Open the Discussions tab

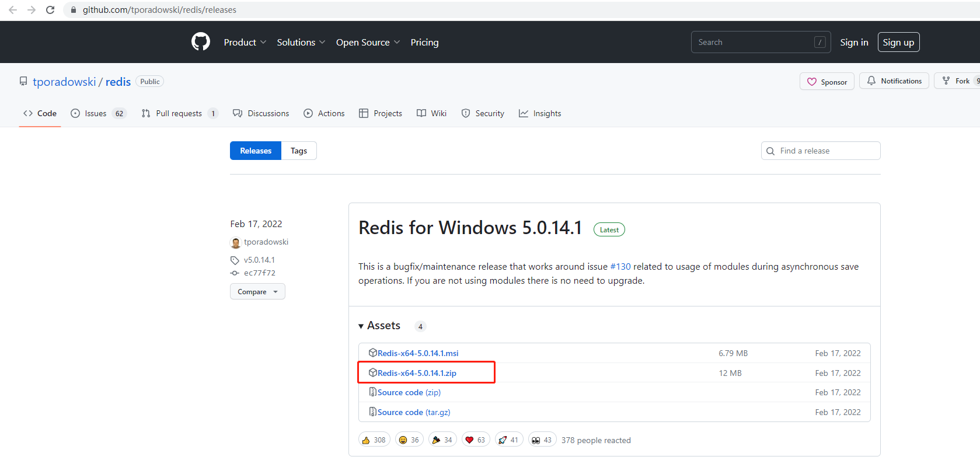pyautogui.click(x=261, y=113)
